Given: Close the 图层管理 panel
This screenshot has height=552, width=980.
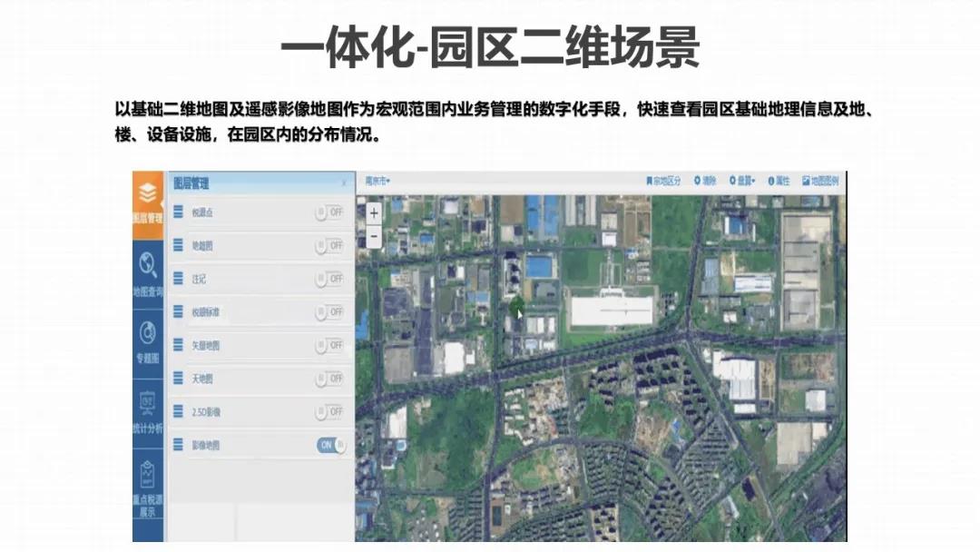Looking at the screenshot, I should click(x=344, y=183).
